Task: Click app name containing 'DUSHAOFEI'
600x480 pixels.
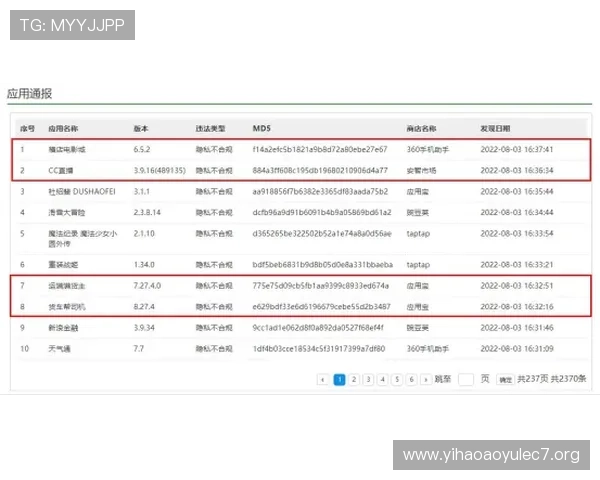Action: coord(82,191)
